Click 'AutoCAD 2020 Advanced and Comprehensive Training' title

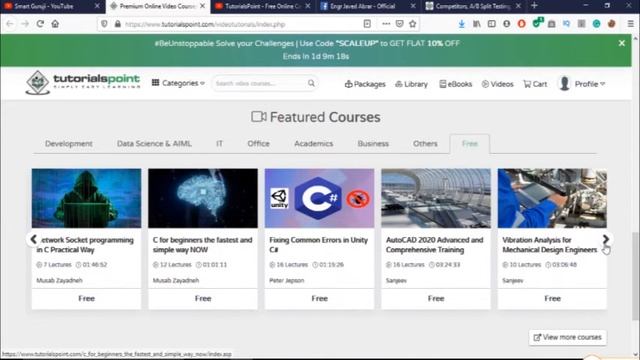pos(434,244)
